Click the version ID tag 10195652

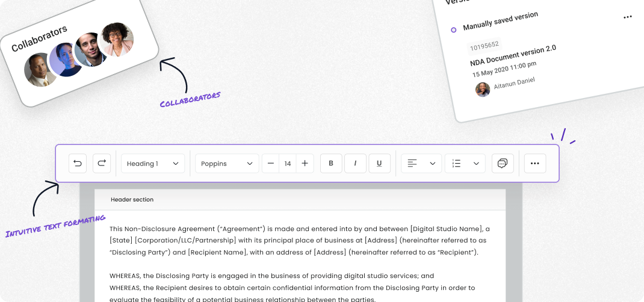(485, 46)
